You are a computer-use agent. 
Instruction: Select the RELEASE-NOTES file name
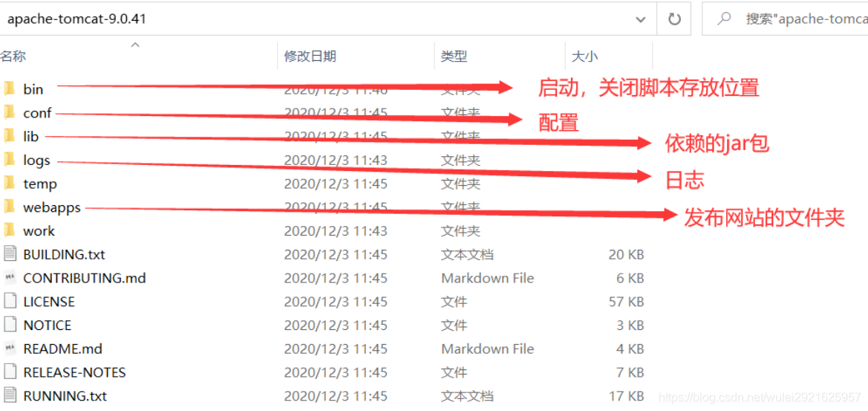click(x=75, y=373)
